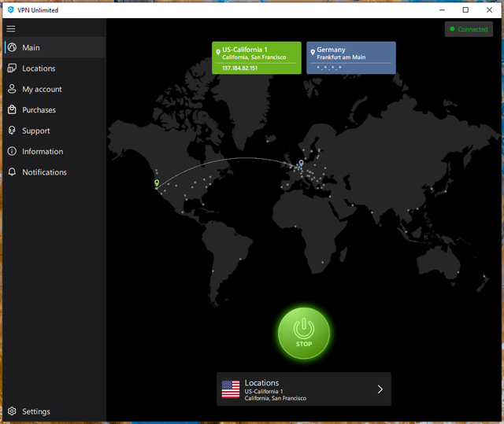Click the VPN Unlimited shield logo in title bar
504x424 pixels.
[10, 10]
